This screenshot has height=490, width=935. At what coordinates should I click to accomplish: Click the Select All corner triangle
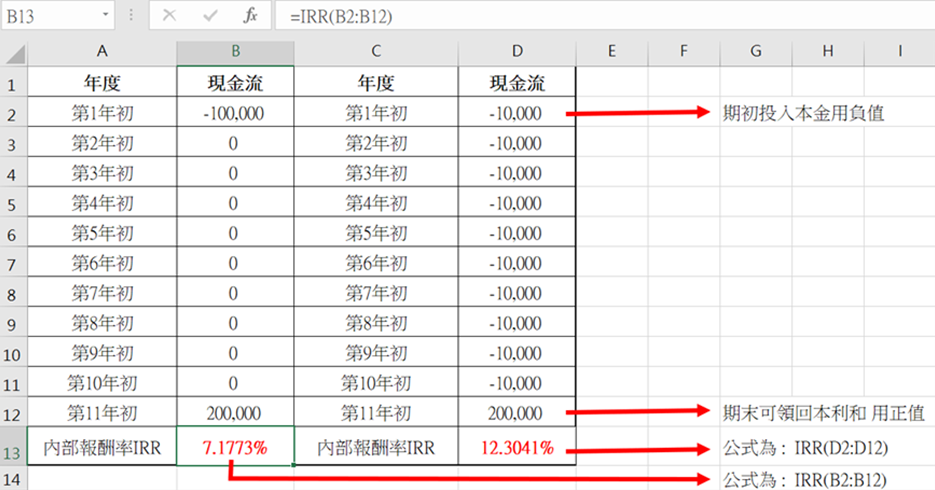click(x=14, y=54)
